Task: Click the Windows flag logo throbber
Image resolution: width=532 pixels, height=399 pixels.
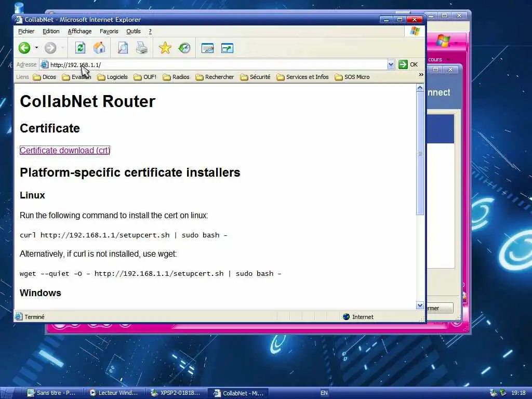Action: [x=415, y=31]
